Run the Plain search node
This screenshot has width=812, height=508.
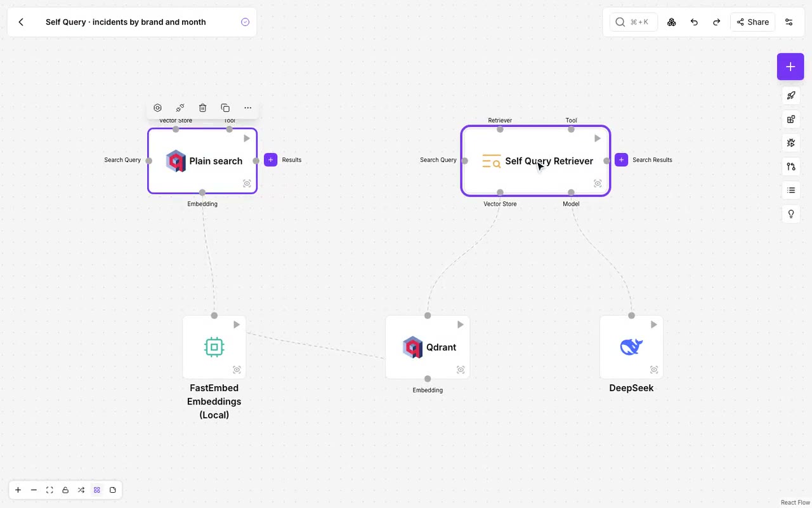point(247,138)
